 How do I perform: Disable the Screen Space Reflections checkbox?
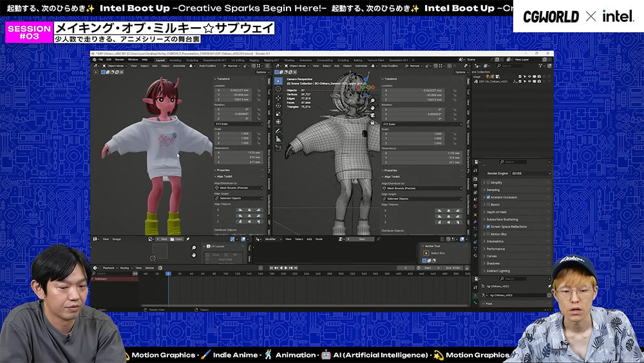[x=488, y=226]
